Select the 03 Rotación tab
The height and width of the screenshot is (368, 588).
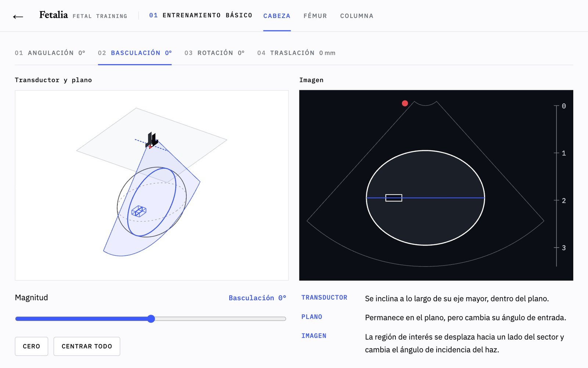tap(215, 53)
